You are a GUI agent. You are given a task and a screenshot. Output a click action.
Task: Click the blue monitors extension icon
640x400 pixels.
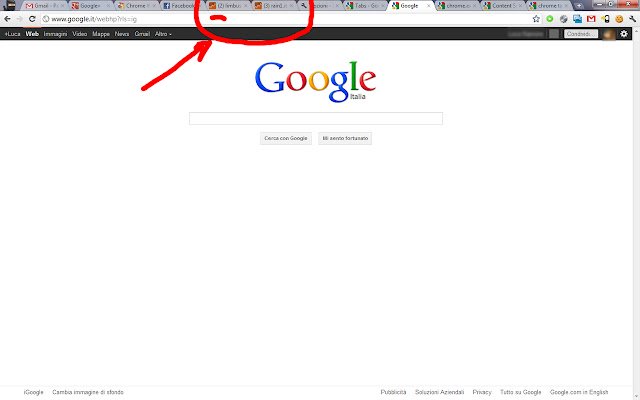578,19
